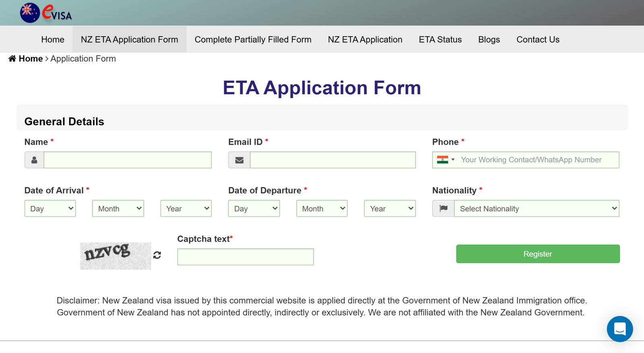Viewport: 644px width, 353px height.
Task: Open the Select Nationality dropdown
Action: pyautogui.click(x=537, y=209)
